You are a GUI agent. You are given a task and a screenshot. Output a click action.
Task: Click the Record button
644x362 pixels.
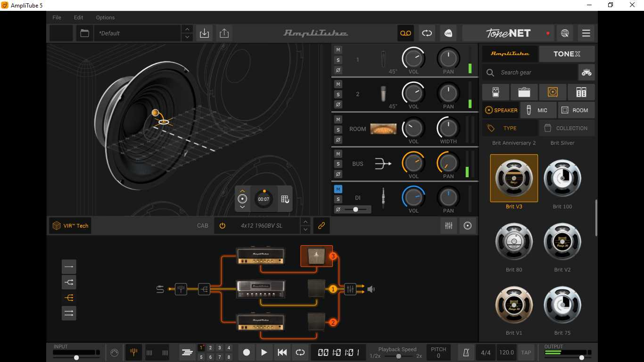click(246, 352)
